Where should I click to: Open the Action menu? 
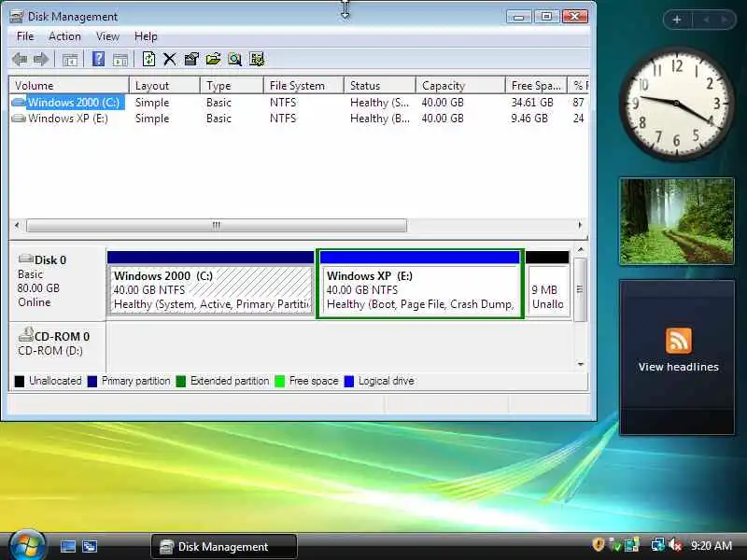64,36
